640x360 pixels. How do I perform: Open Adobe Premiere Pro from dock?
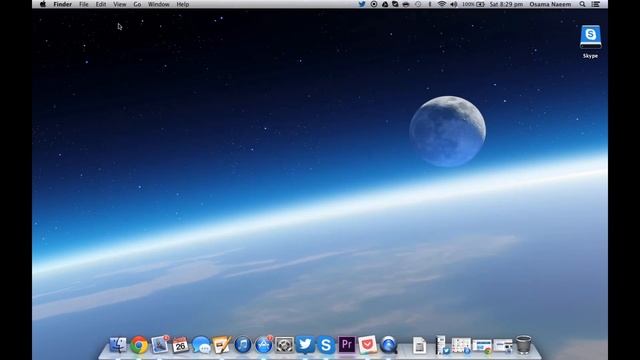[x=347, y=344]
